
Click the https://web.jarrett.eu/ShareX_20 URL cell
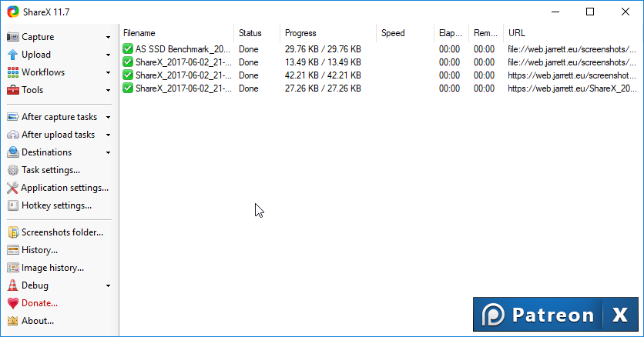[572, 88]
